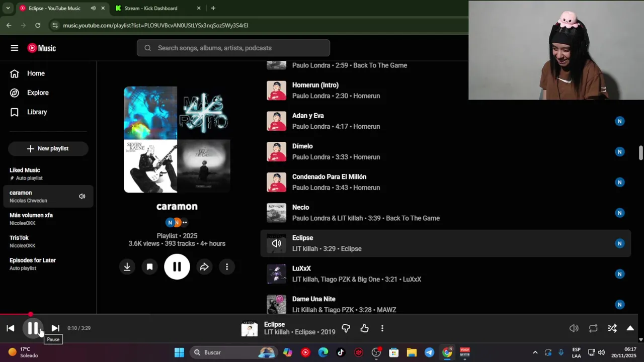Create a New playlist
Viewport: 644px width, 362px height.
point(48,148)
